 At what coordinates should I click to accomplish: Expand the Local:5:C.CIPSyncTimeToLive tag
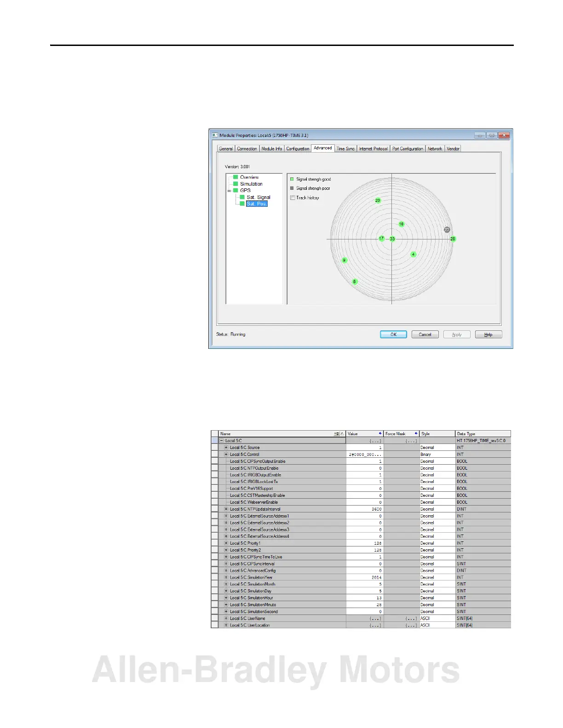click(x=226, y=557)
